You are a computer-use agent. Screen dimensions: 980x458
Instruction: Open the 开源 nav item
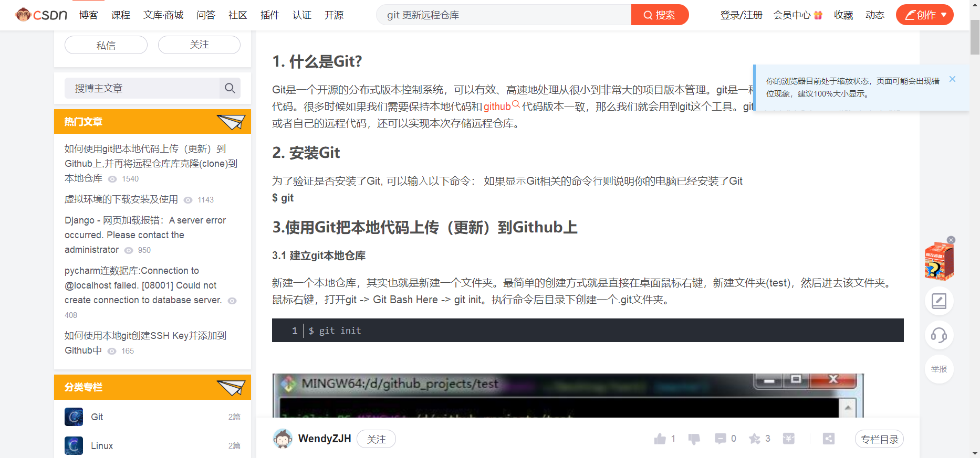pyautogui.click(x=334, y=15)
